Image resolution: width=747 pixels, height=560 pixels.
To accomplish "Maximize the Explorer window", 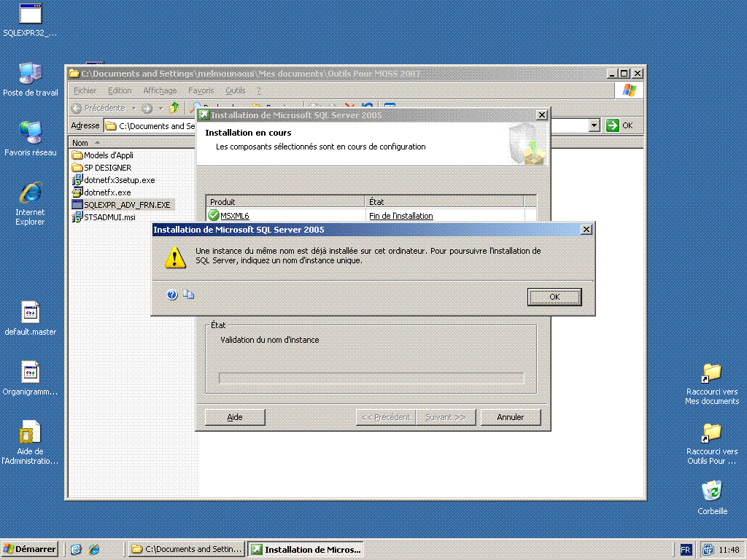I will click(x=624, y=74).
